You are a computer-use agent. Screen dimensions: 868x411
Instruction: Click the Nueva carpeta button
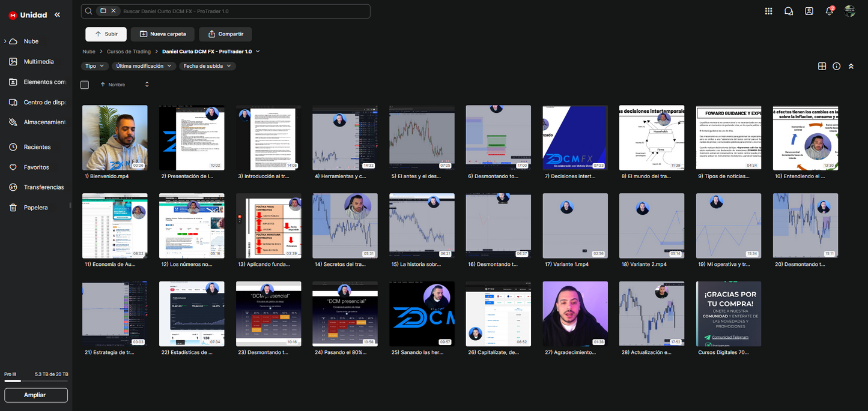pyautogui.click(x=163, y=34)
